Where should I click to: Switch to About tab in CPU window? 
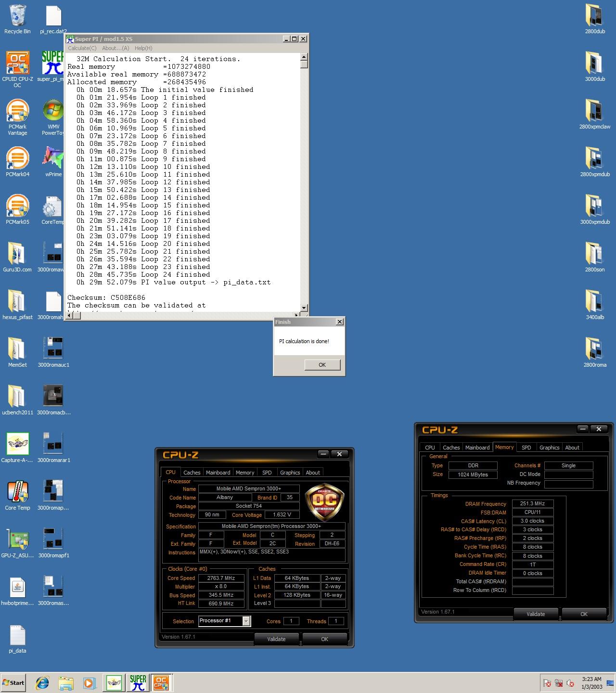click(313, 473)
